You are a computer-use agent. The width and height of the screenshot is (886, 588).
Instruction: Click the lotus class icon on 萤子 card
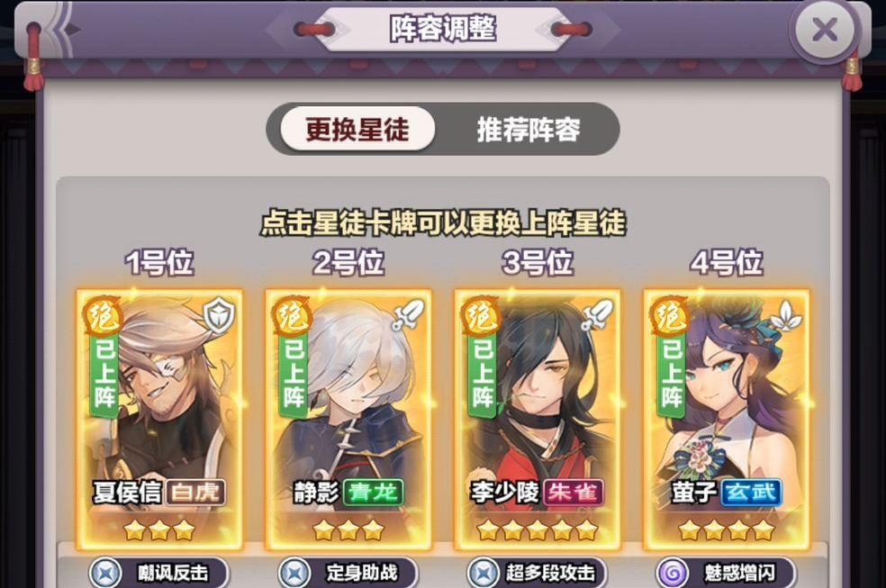click(x=786, y=315)
